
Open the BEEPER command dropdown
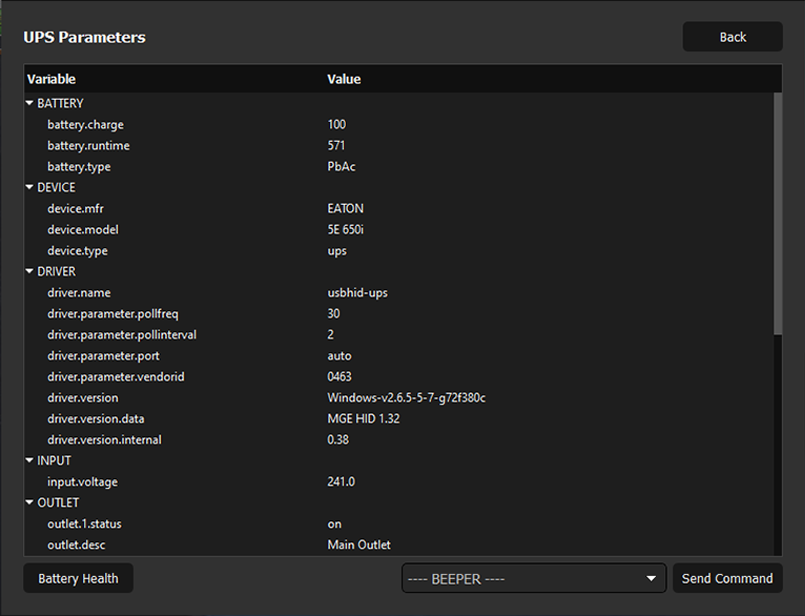point(533,578)
